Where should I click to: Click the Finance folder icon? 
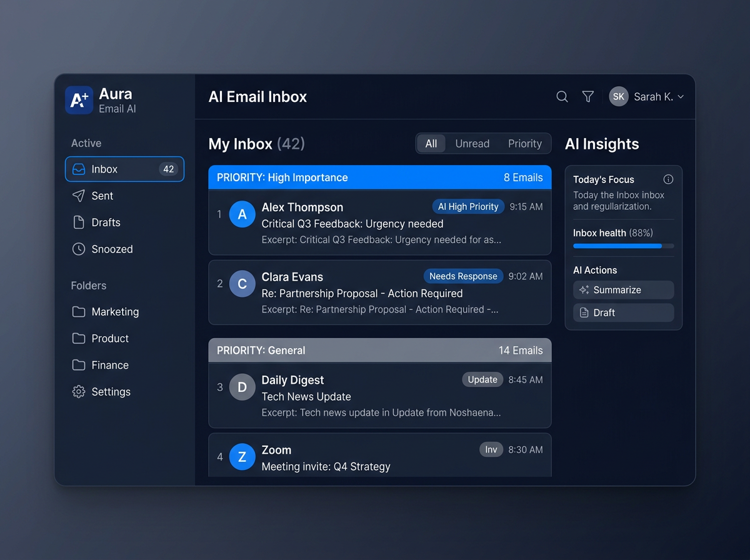tap(79, 365)
